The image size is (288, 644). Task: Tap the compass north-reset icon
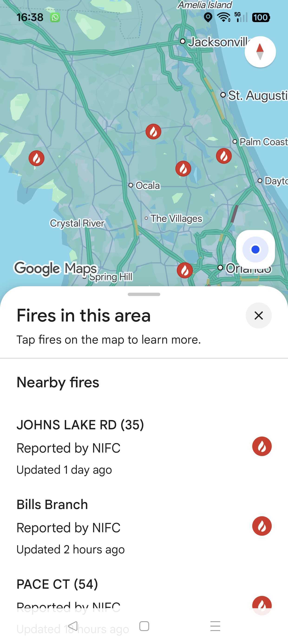[x=260, y=52]
